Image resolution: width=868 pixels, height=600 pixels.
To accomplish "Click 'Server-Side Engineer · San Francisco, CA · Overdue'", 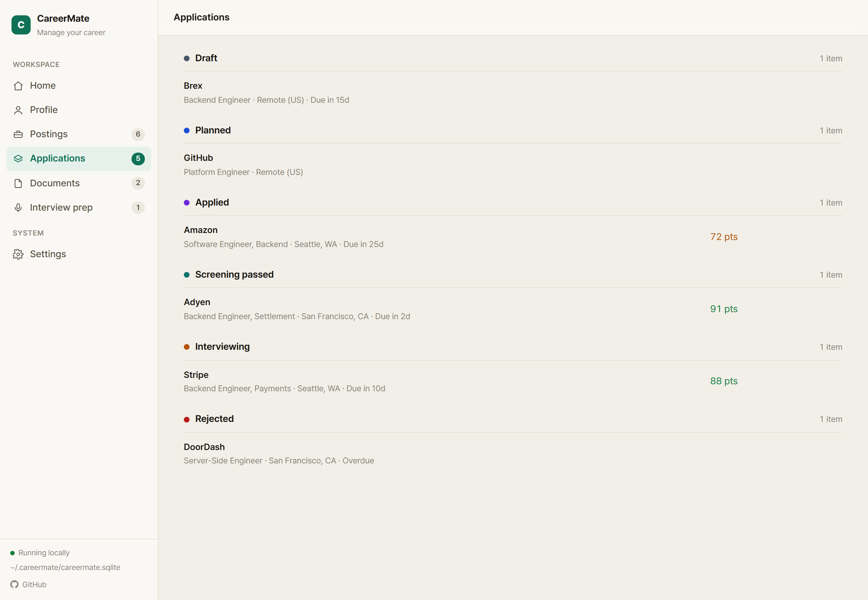I will [279, 461].
